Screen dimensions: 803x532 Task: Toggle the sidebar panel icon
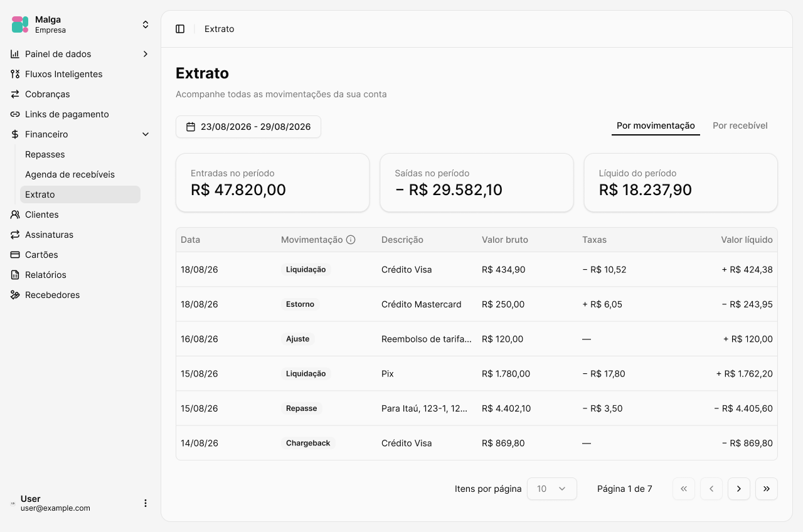coord(180,29)
